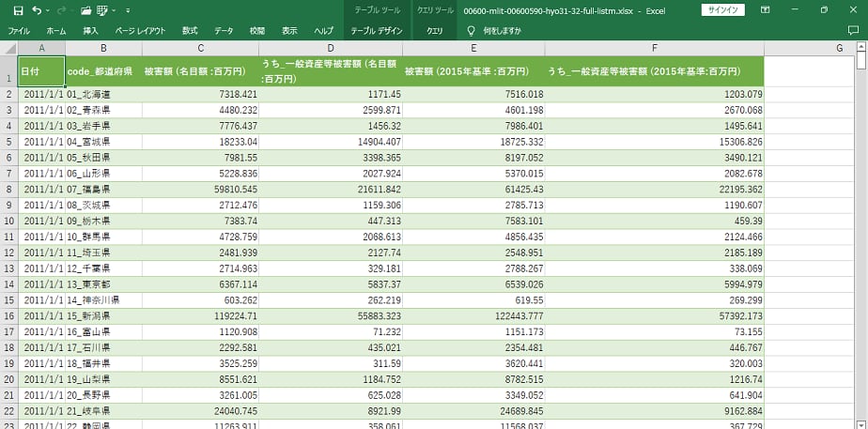Click the Open folder icon

point(86,10)
